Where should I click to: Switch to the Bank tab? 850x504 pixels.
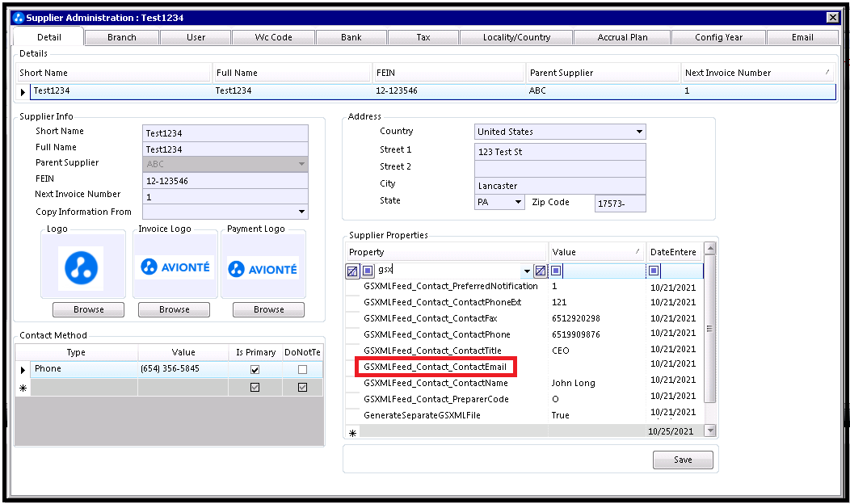pos(351,37)
